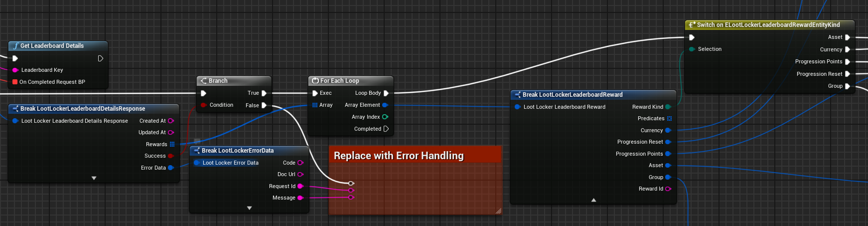The width and height of the screenshot is (868, 226).
Task: Click the Rewards array output pin
Action: click(172, 144)
